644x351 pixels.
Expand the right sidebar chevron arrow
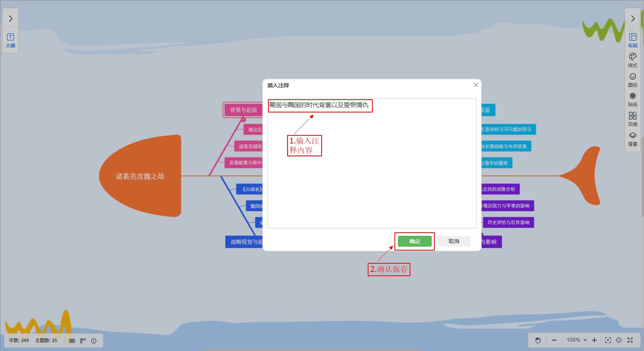(632, 19)
